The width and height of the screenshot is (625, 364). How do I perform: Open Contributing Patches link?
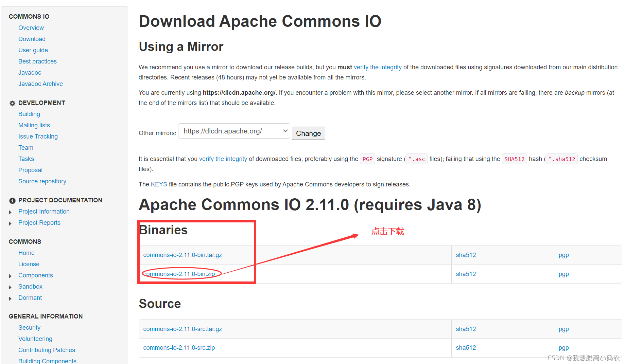click(x=47, y=350)
